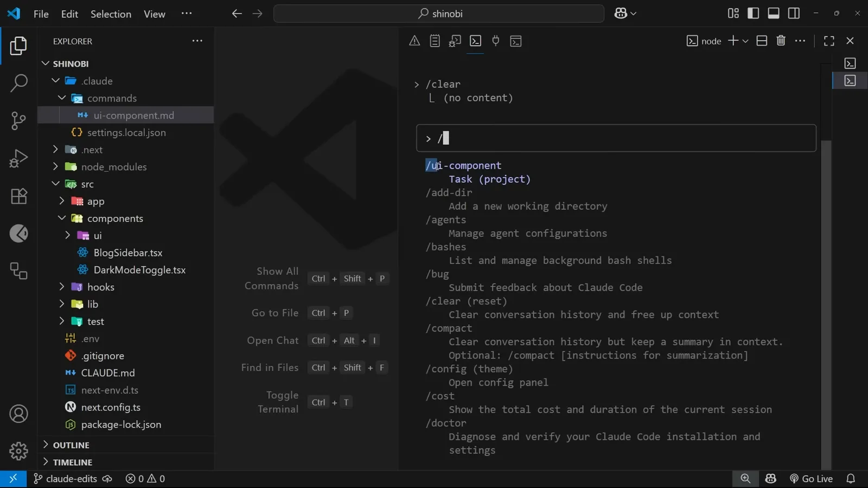Expand the node_modules folder
Viewport: 868px width, 488px height.
[55, 166]
